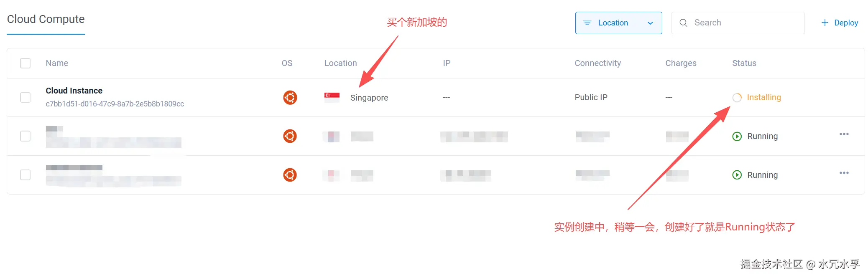Open more options for second row instance
Image resolution: width=868 pixels, height=278 pixels.
[x=844, y=134]
